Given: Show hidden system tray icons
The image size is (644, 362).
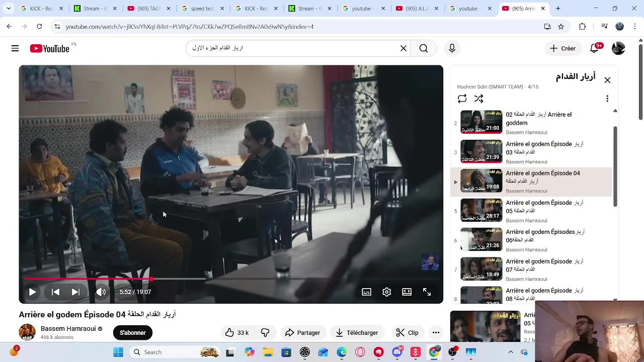Looking at the screenshot, I should point(511,352).
